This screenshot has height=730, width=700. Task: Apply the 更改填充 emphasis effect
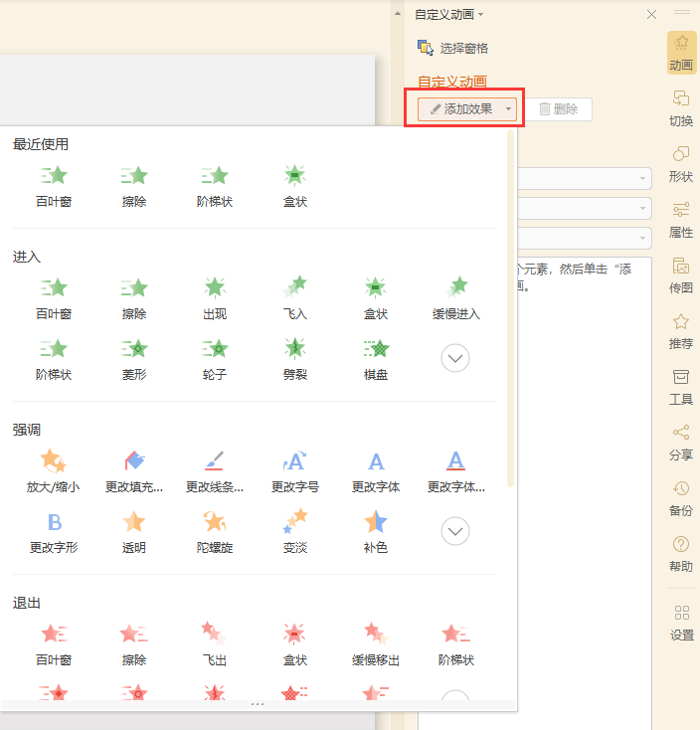click(134, 471)
